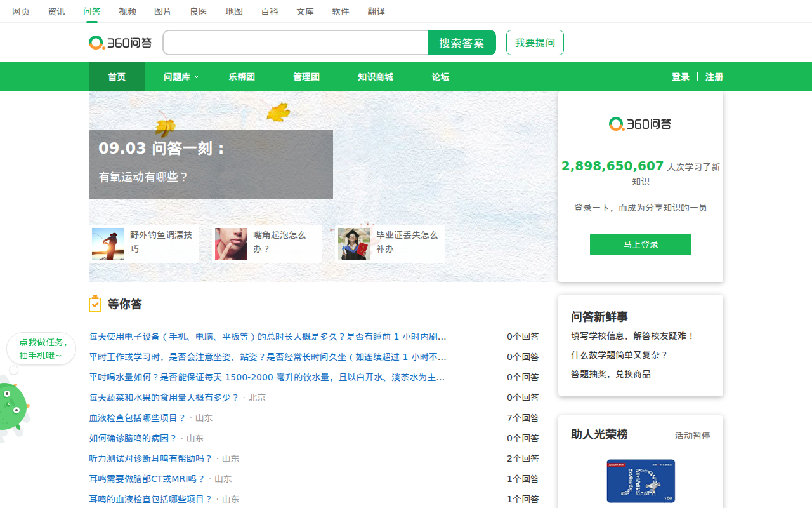Click the 我要提问 button
This screenshot has width=812, height=508.
pyautogui.click(x=535, y=43)
